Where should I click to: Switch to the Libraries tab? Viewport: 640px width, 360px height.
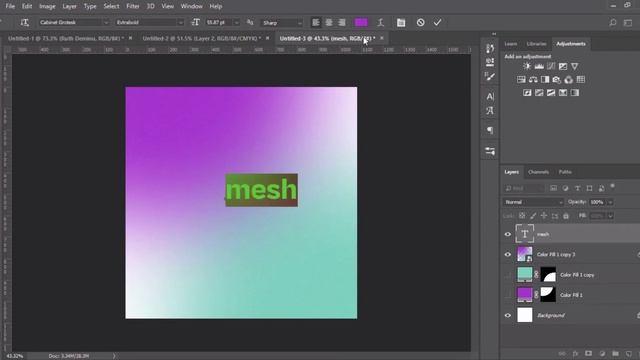(536, 44)
